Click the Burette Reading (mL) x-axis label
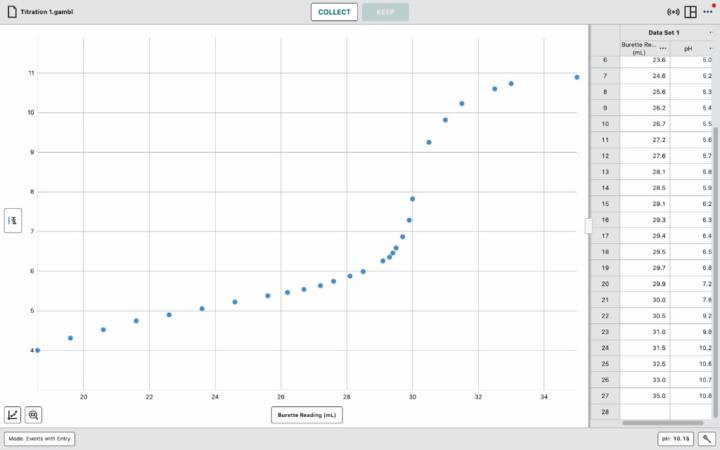 [307, 414]
